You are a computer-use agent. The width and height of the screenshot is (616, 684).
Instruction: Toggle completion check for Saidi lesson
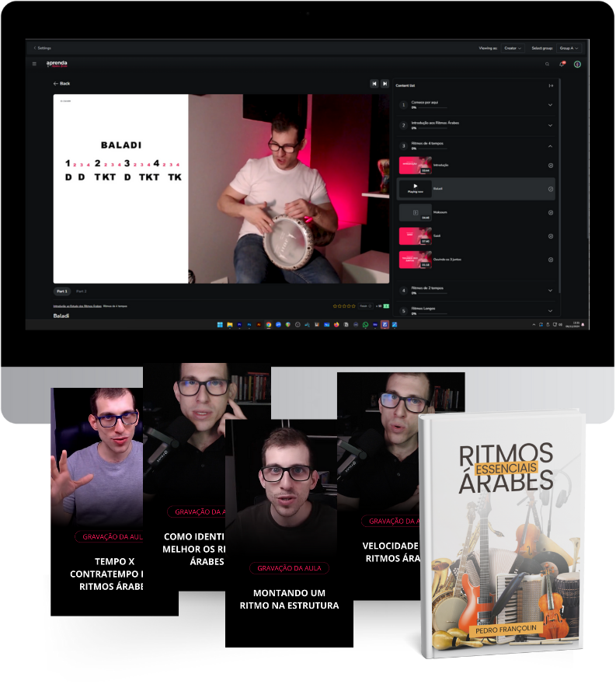[551, 236]
